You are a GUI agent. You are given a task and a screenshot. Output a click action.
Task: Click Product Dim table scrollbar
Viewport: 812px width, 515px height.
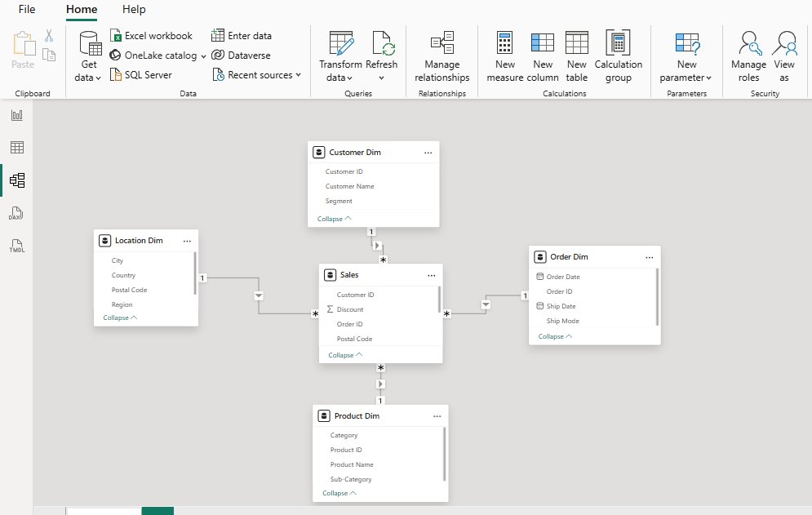click(x=444, y=455)
